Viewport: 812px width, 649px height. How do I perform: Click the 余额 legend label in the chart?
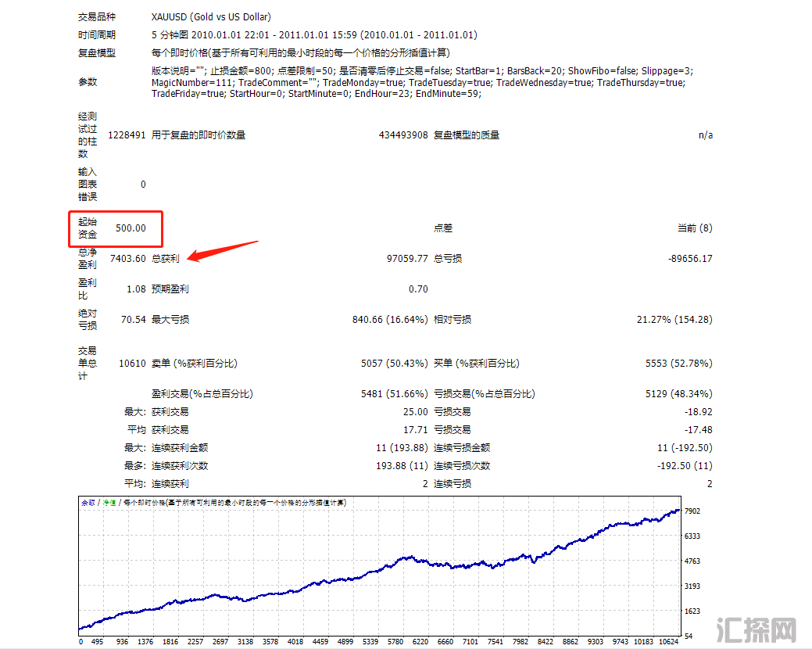pos(88,503)
